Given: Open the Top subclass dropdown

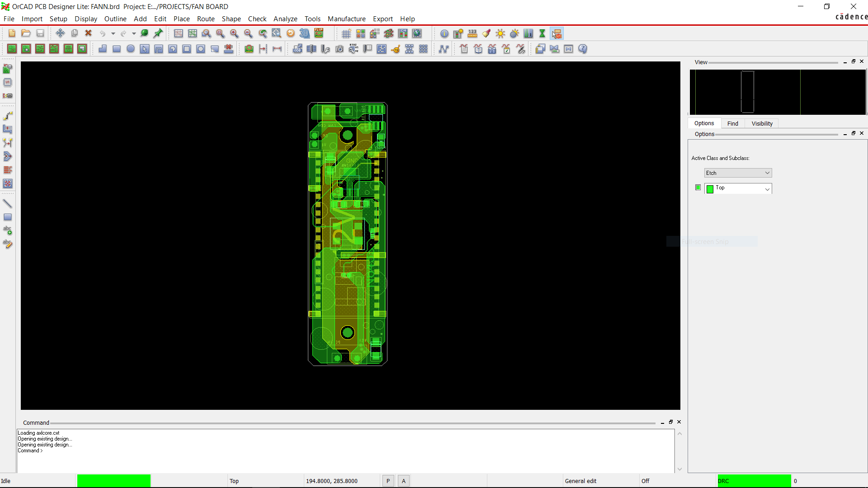Looking at the screenshot, I should (x=738, y=188).
